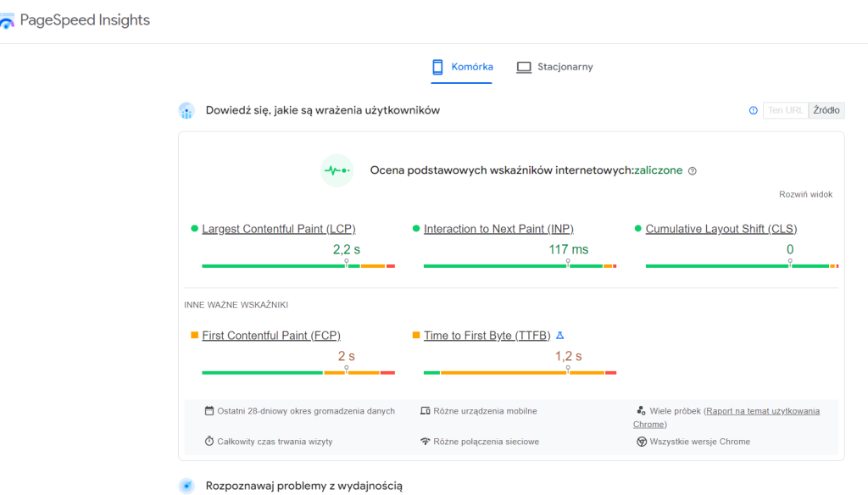Switch to the Komórka tab

coord(462,67)
